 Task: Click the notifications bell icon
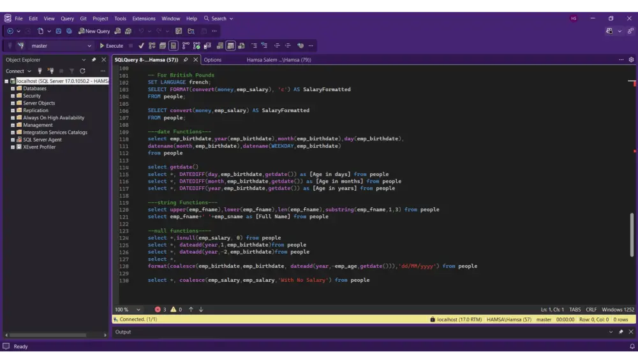point(632,347)
